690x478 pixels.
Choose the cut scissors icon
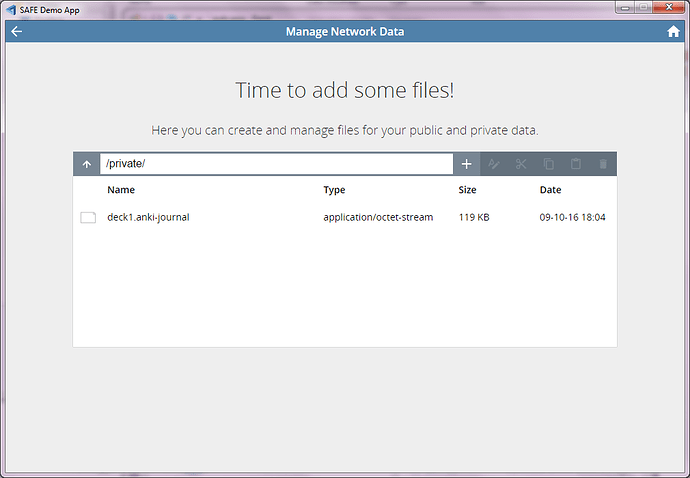pos(521,164)
